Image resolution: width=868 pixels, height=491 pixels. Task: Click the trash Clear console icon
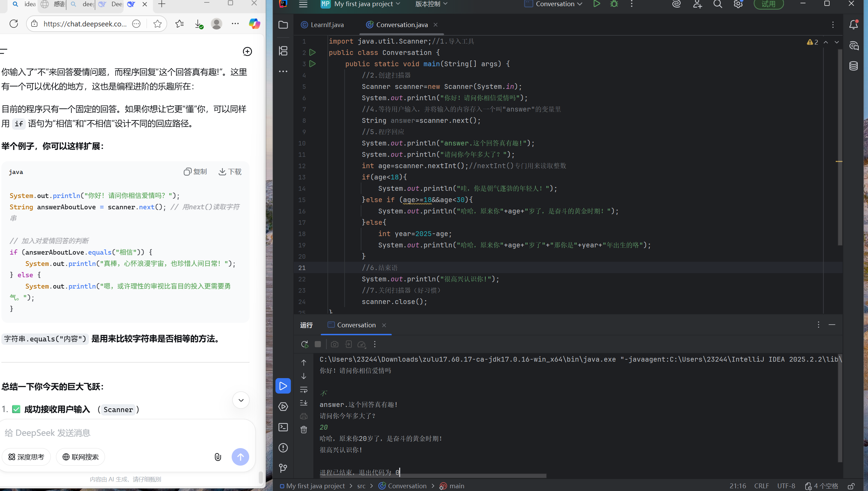click(x=304, y=430)
